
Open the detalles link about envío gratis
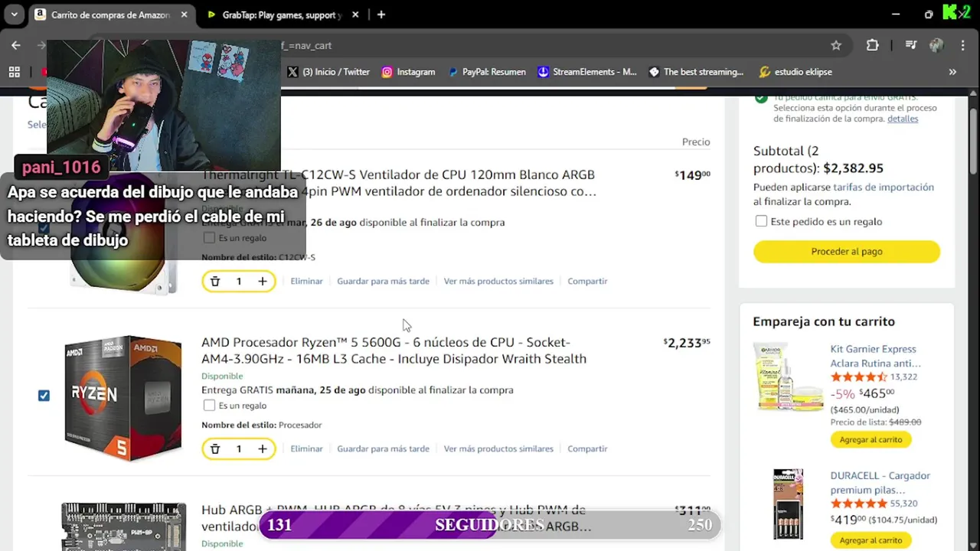point(903,119)
